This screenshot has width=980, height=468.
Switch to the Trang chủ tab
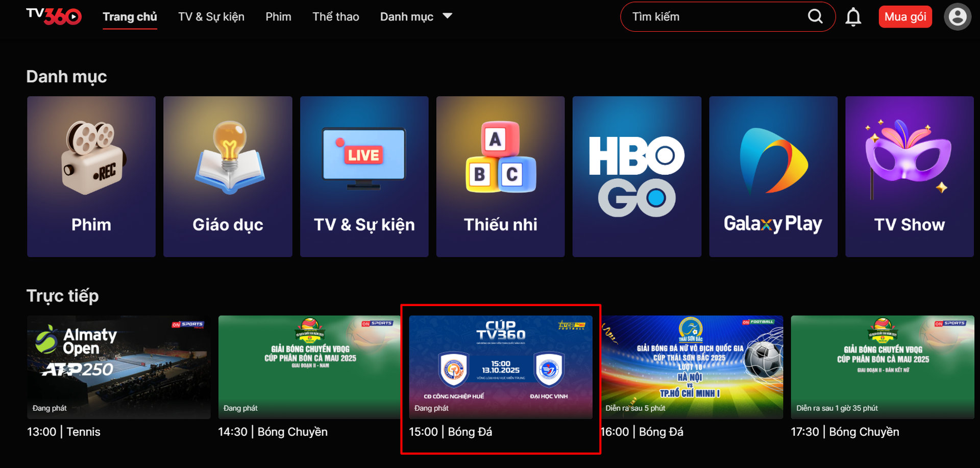(x=130, y=17)
